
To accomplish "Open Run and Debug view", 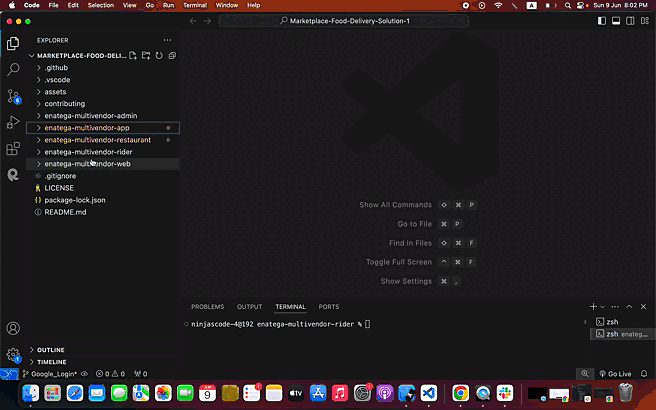I will point(13,122).
